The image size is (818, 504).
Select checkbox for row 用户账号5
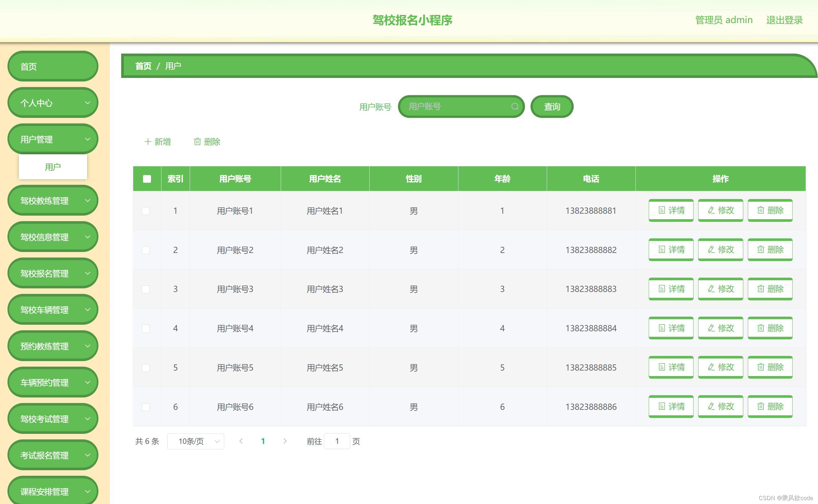coord(146,368)
